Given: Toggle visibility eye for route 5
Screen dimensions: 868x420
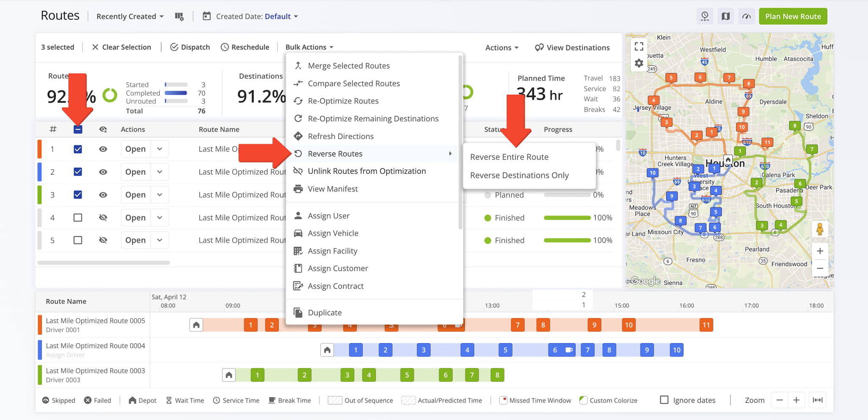Looking at the screenshot, I should [x=103, y=240].
